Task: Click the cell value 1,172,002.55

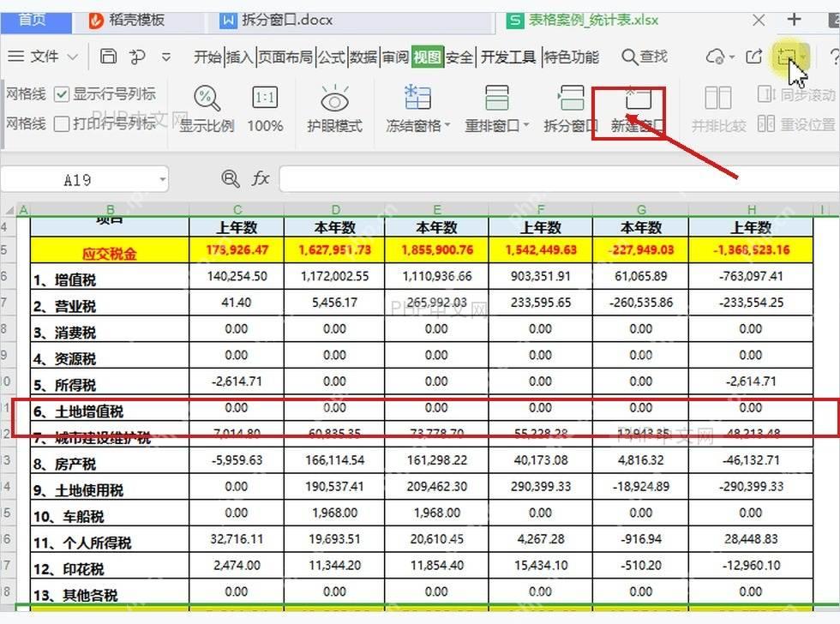Action: [335, 276]
